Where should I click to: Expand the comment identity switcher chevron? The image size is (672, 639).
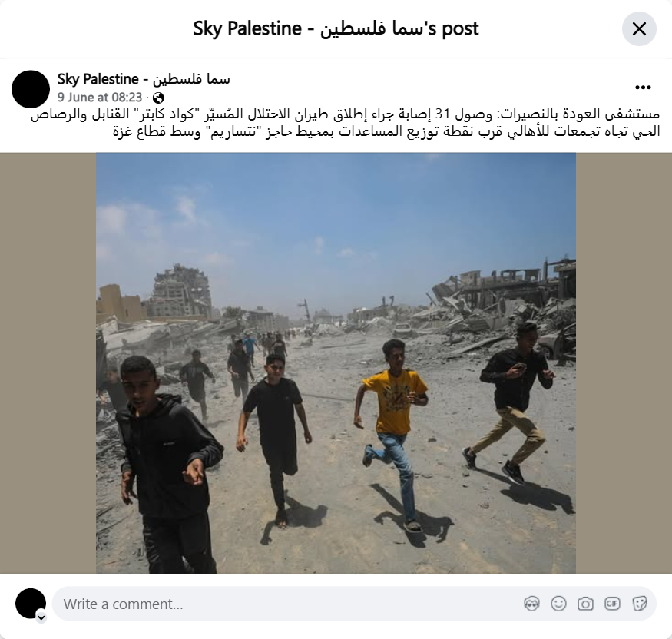pos(41,617)
